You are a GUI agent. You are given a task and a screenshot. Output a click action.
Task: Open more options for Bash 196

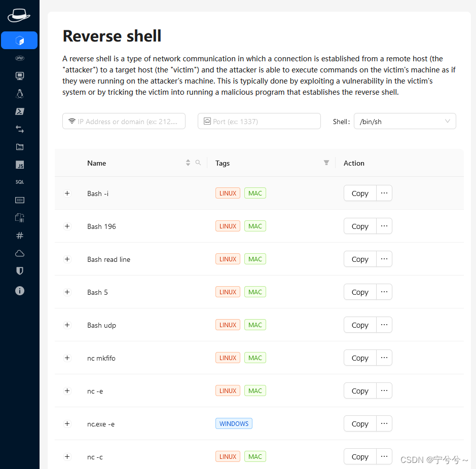click(x=384, y=226)
